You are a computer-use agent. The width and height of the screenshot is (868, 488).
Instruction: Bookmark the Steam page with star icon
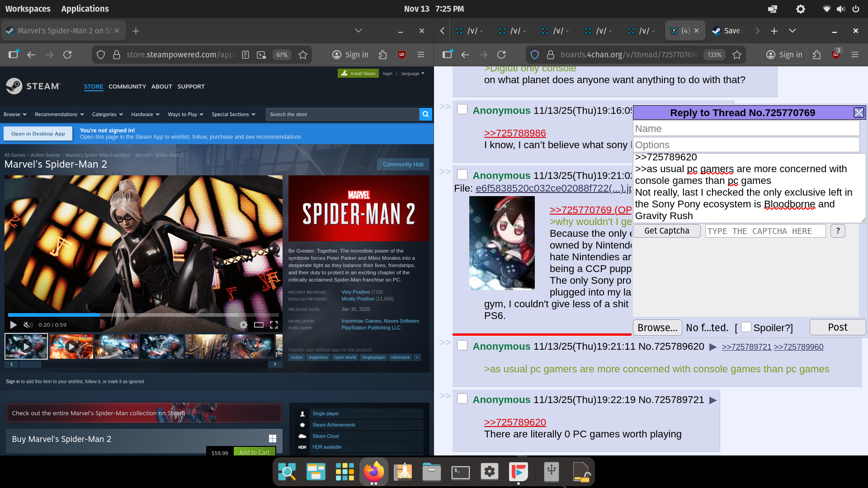[303, 55]
